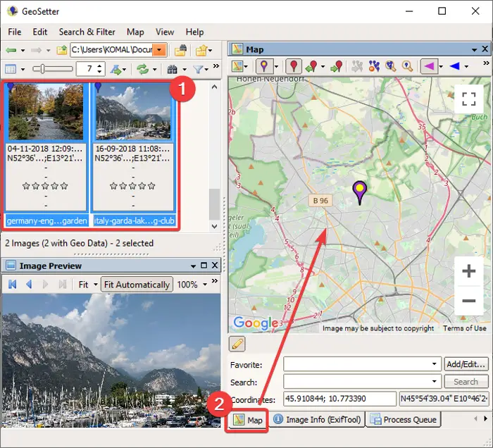Open the back arrow history dropdown

click(x=23, y=50)
